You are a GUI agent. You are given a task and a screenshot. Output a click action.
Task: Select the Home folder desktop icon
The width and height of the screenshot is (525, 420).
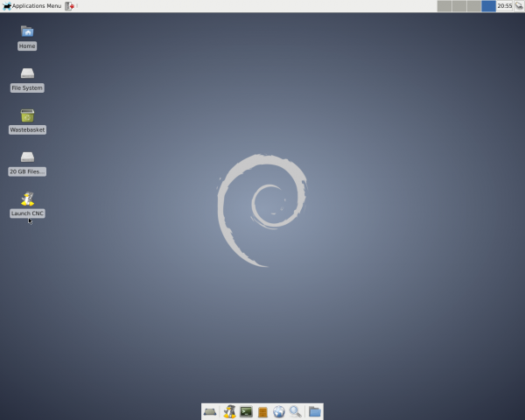(x=27, y=31)
